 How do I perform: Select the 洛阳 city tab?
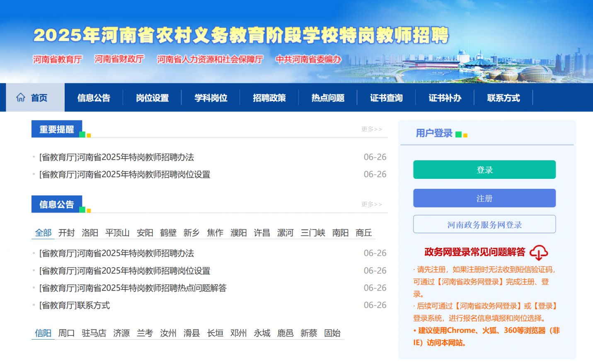pyautogui.click(x=90, y=233)
